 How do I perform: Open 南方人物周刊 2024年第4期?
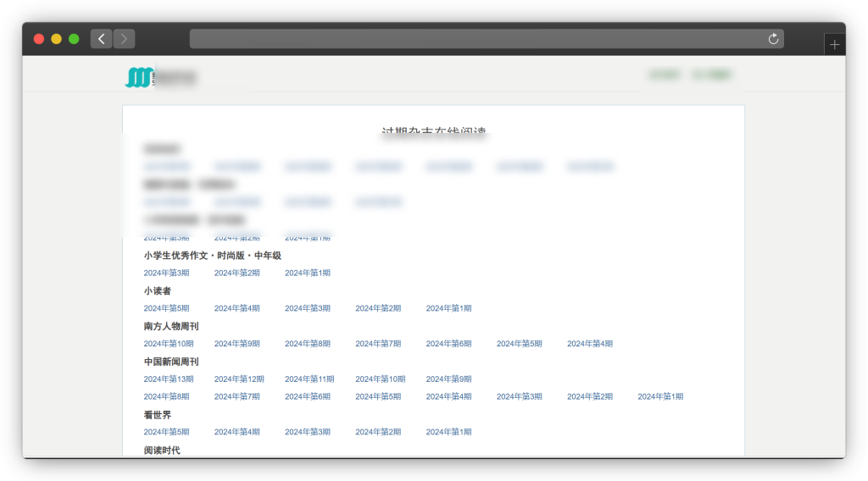click(x=590, y=344)
